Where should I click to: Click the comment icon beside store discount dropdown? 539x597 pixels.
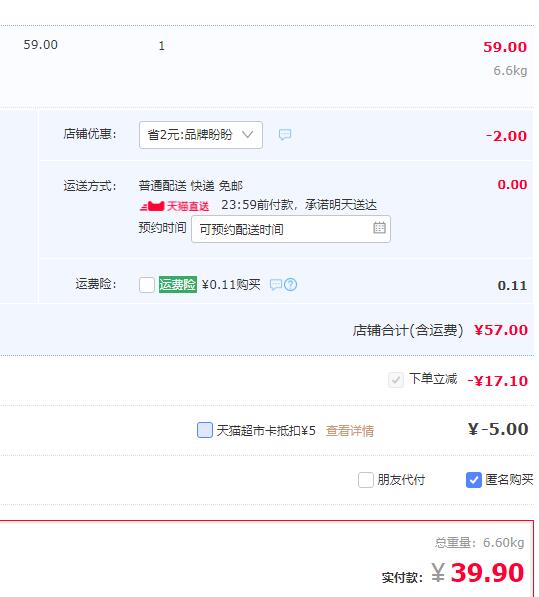pyautogui.click(x=285, y=134)
